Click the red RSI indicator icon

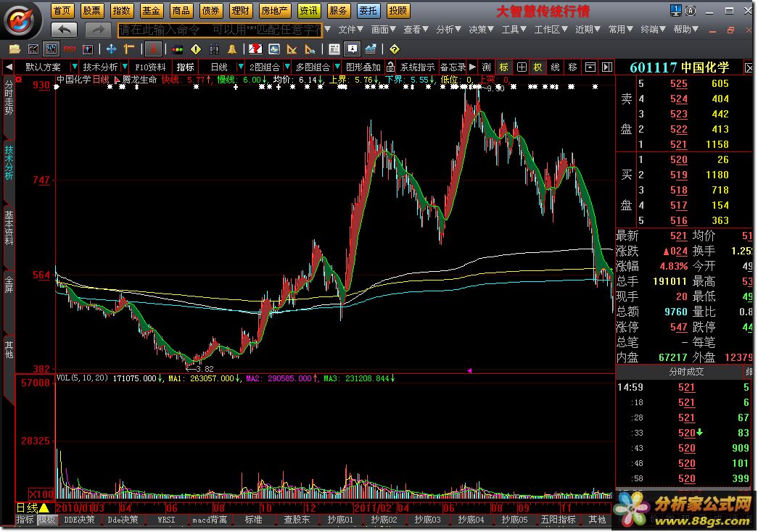70,49
